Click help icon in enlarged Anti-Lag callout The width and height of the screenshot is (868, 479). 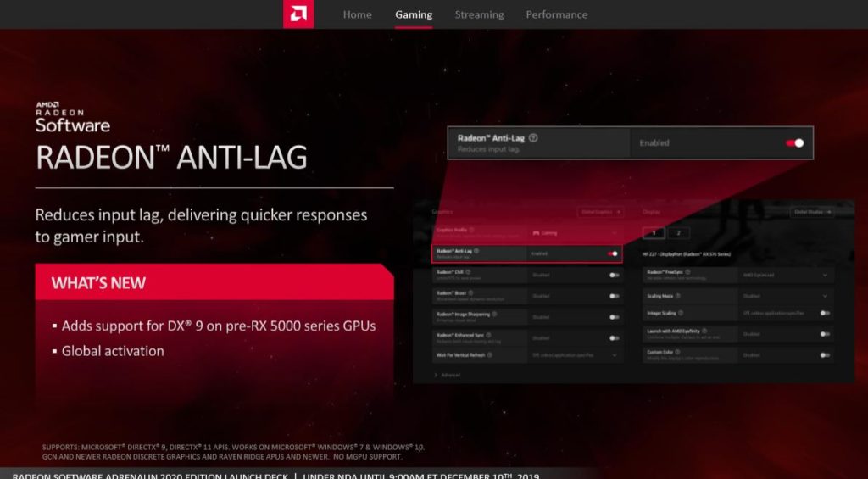pyautogui.click(x=533, y=138)
